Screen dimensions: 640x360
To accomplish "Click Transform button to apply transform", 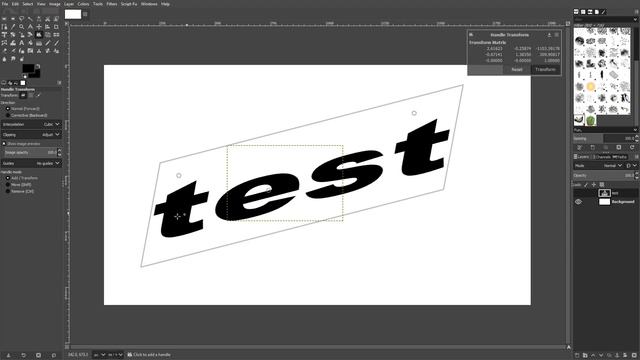I will point(545,69).
